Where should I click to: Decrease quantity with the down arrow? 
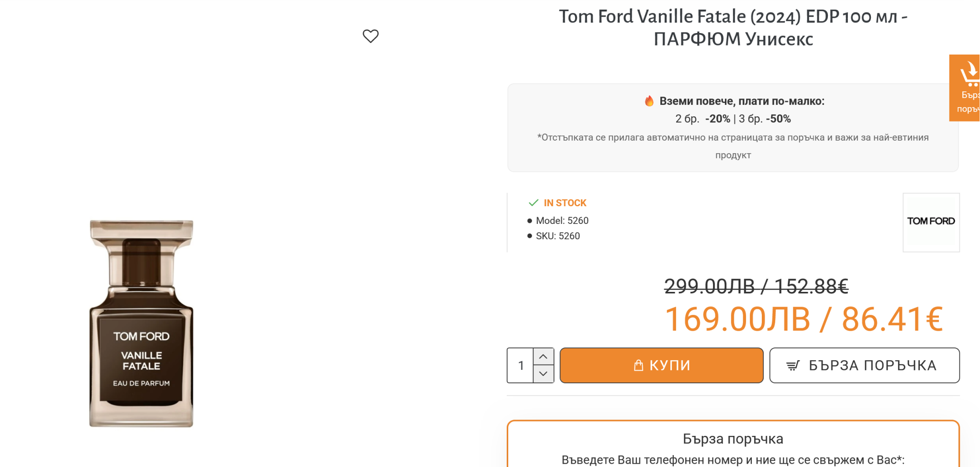point(543,374)
